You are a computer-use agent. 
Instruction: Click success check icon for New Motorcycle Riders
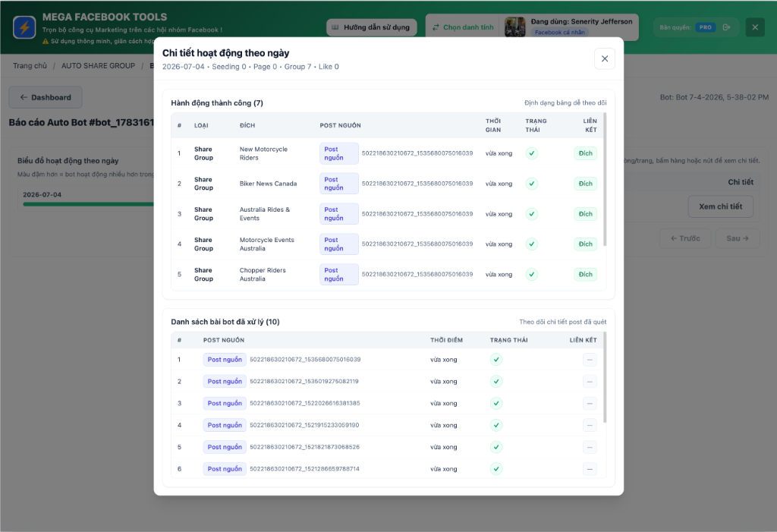[532, 153]
